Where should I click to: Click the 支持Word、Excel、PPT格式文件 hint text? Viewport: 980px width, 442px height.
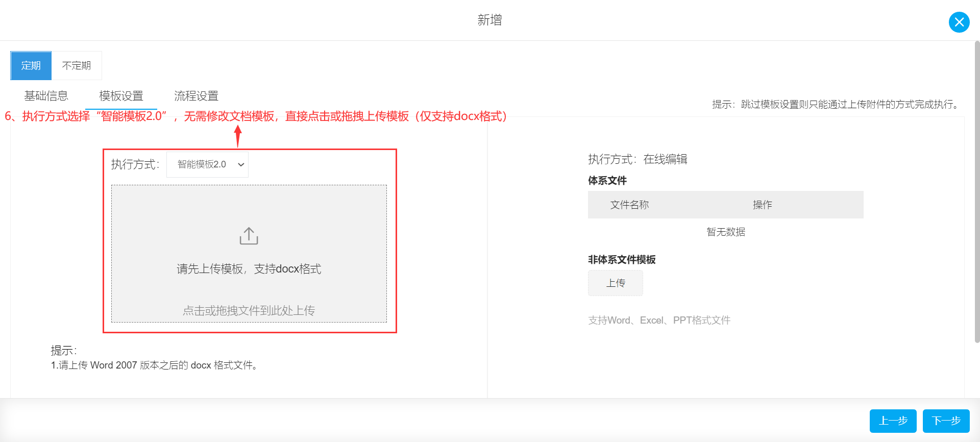(x=659, y=320)
